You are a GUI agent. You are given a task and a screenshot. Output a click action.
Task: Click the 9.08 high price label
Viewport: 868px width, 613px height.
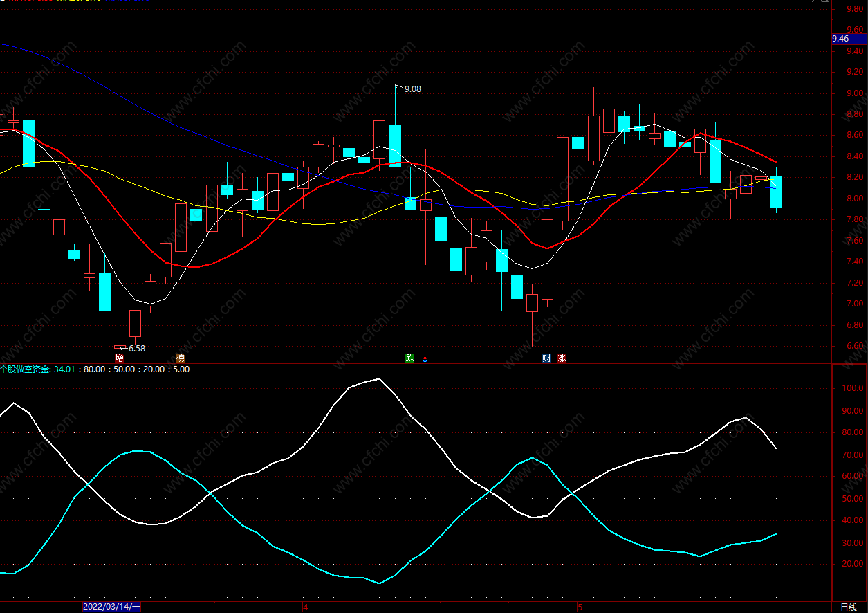coord(412,89)
